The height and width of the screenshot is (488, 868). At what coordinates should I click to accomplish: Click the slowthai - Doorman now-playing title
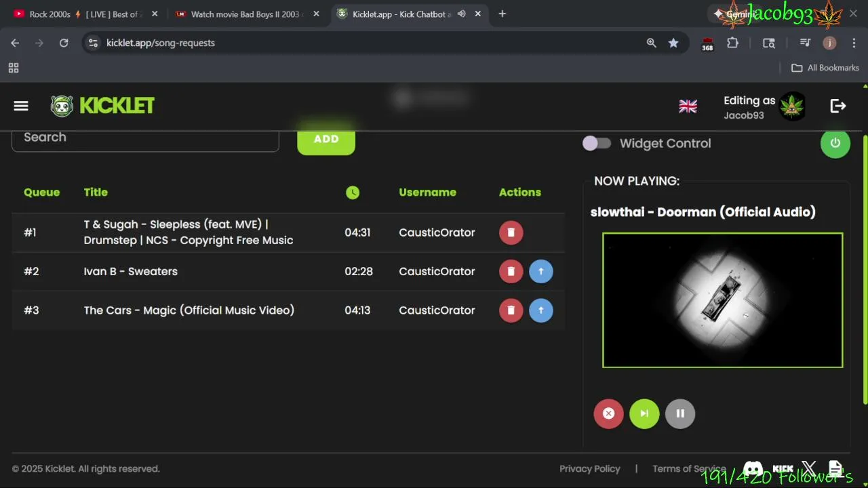(x=703, y=212)
